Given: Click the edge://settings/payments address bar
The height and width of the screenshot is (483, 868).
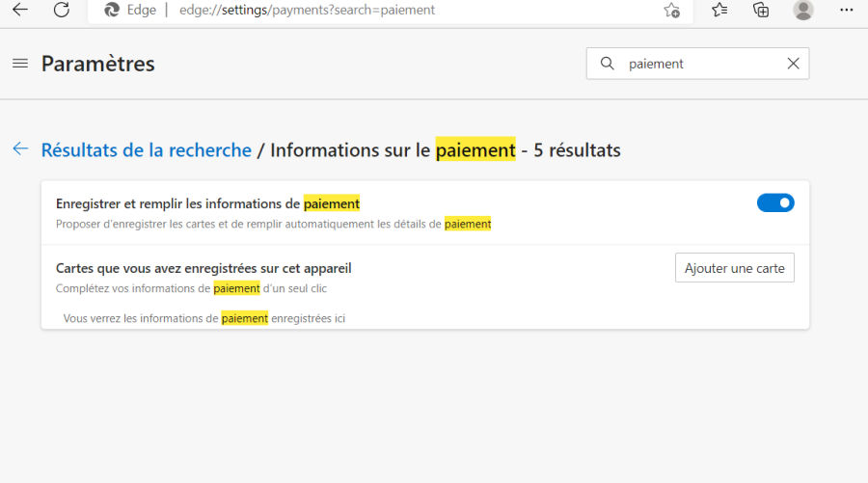Looking at the screenshot, I should (x=391, y=10).
